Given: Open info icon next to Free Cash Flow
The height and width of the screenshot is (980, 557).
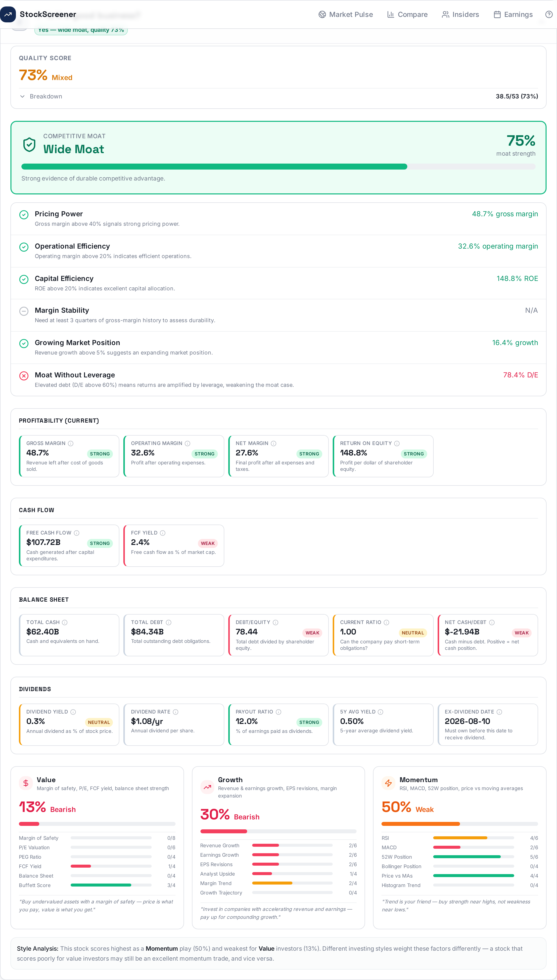Looking at the screenshot, I should [77, 533].
